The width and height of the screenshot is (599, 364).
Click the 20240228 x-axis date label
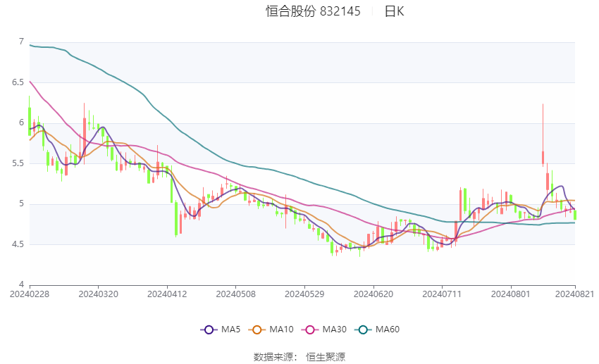click(x=30, y=294)
